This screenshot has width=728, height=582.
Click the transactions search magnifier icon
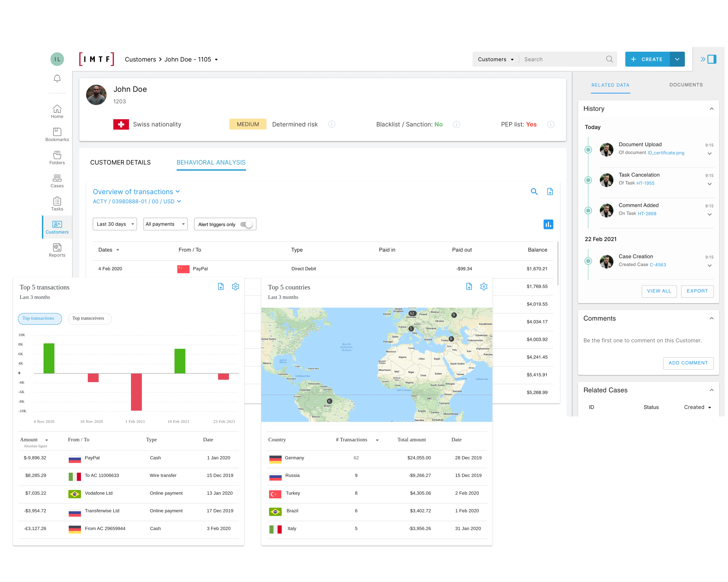click(534, 192)
